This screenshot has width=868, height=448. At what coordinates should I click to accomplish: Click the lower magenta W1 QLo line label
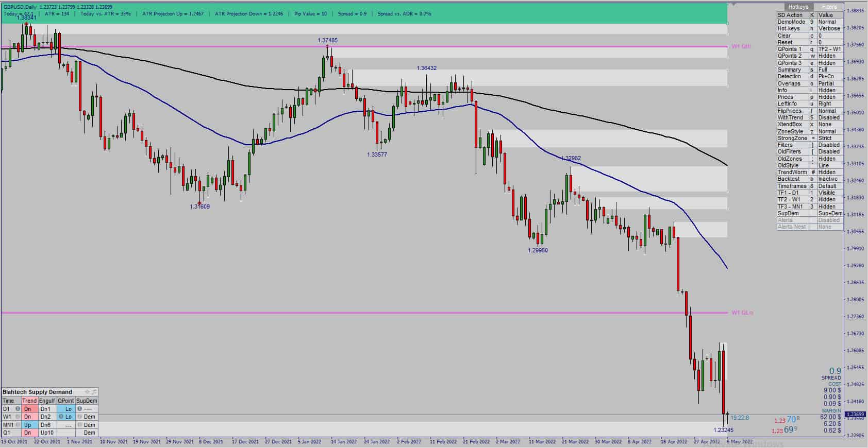pyautogui.click(x=742, y=313)
